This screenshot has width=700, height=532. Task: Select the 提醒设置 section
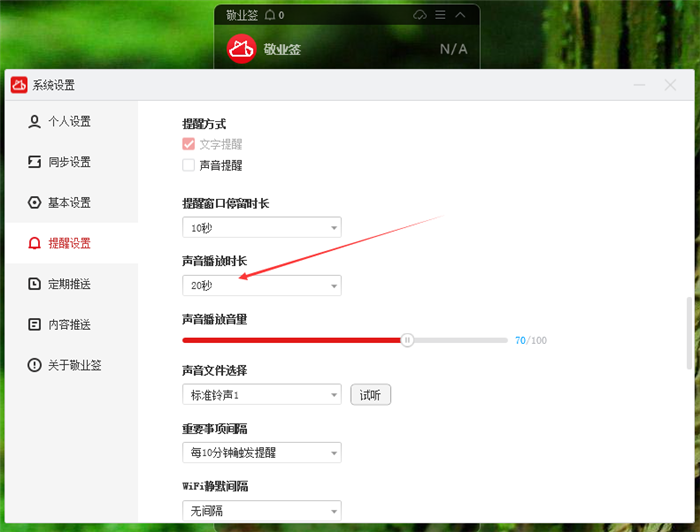click(x=72, y=243)
